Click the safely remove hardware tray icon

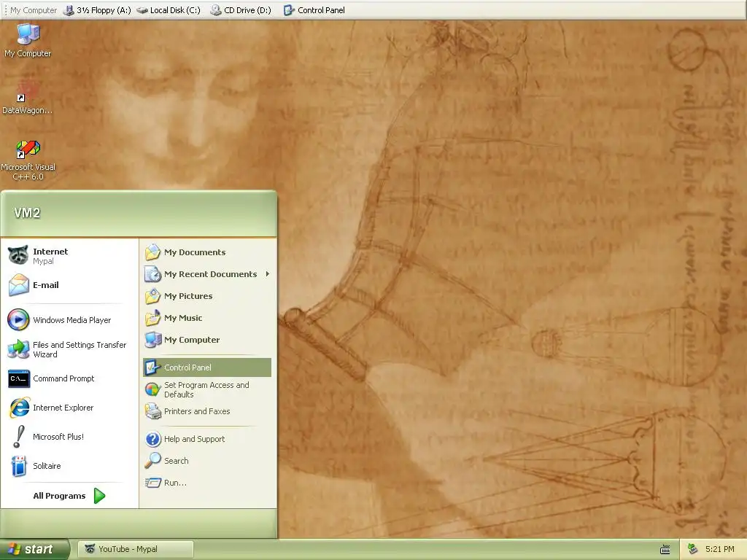coord(693,549)
